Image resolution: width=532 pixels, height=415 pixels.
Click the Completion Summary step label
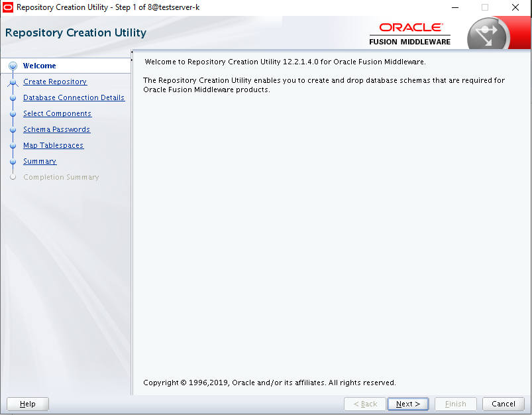[61, 177]
